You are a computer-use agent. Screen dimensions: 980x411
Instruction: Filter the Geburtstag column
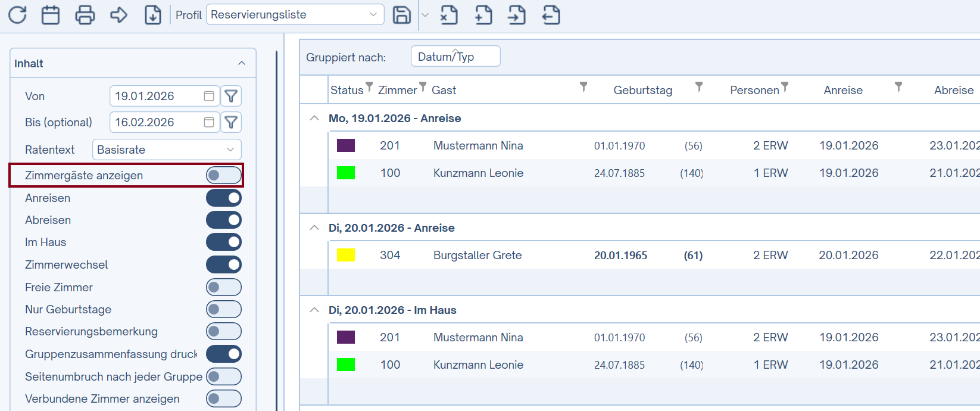point(699,87)
